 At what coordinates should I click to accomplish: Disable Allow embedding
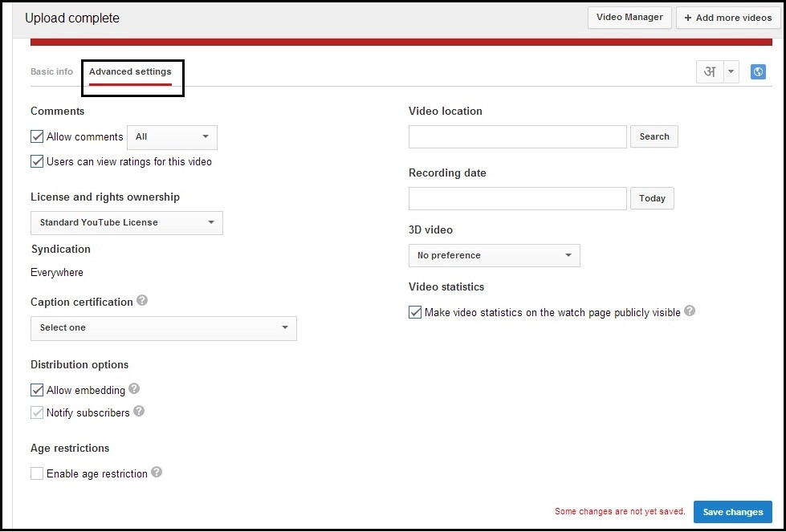(x=36, y=390)
